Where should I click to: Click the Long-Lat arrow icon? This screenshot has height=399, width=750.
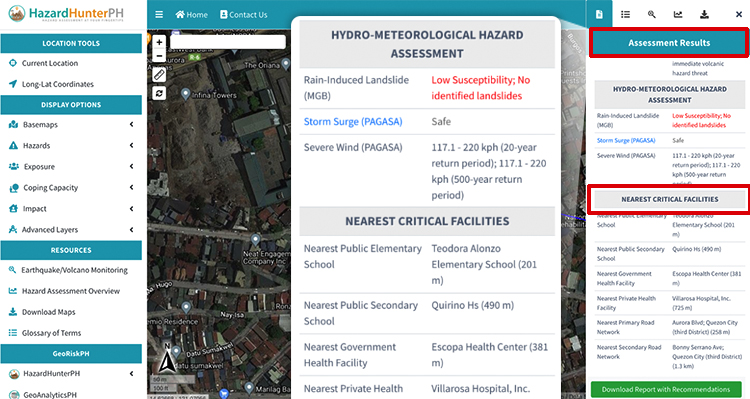(x=13, y=84)
